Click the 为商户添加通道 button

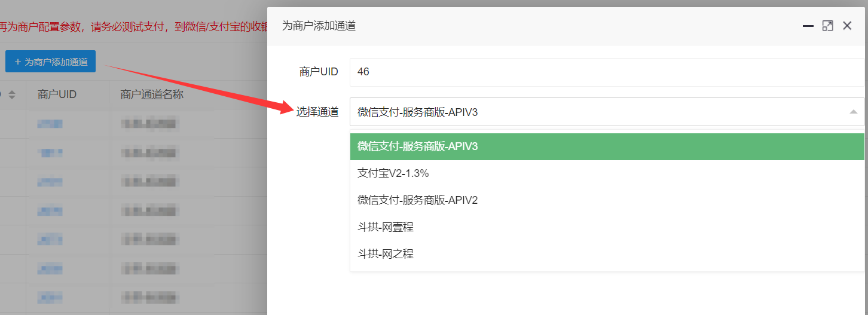51,62
